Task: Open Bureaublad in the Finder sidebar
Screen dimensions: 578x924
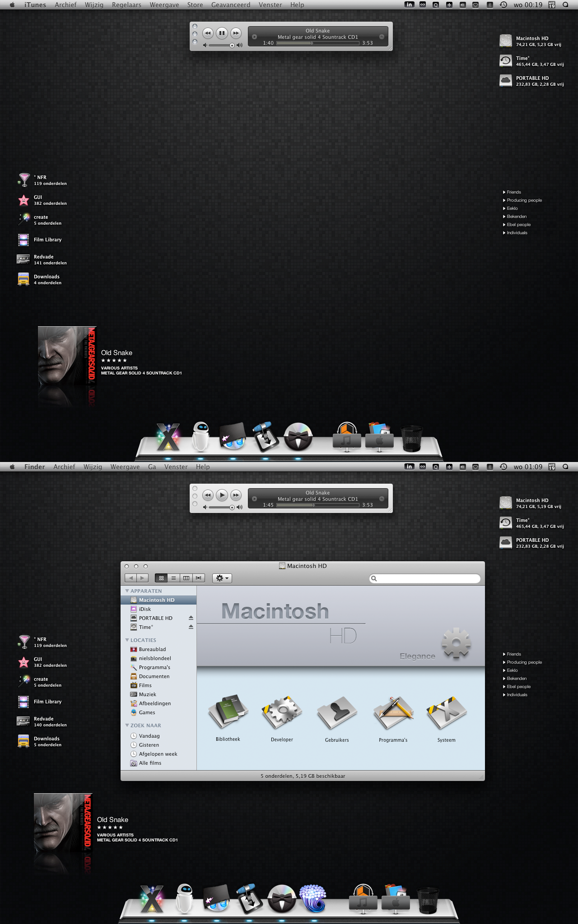Action: click(x=158, y=649)
